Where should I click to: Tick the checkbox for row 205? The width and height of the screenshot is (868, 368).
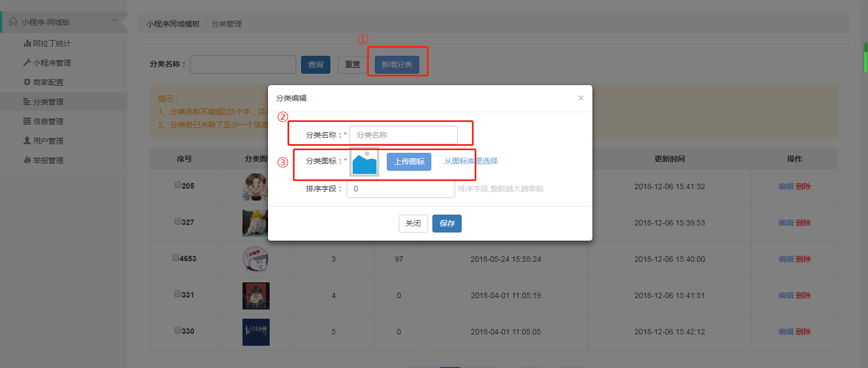tap(178, 185)
